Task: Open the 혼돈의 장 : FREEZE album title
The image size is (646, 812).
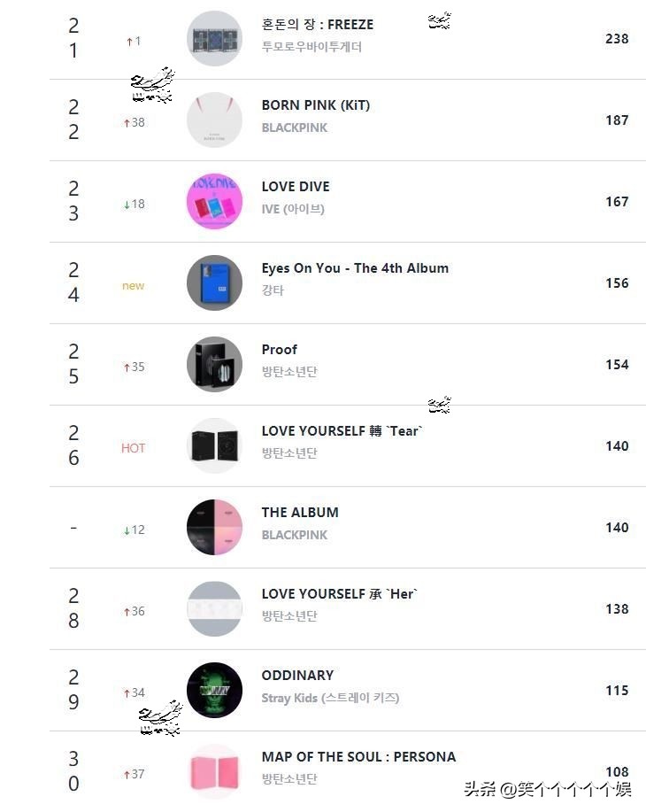Action: point(318,25)
